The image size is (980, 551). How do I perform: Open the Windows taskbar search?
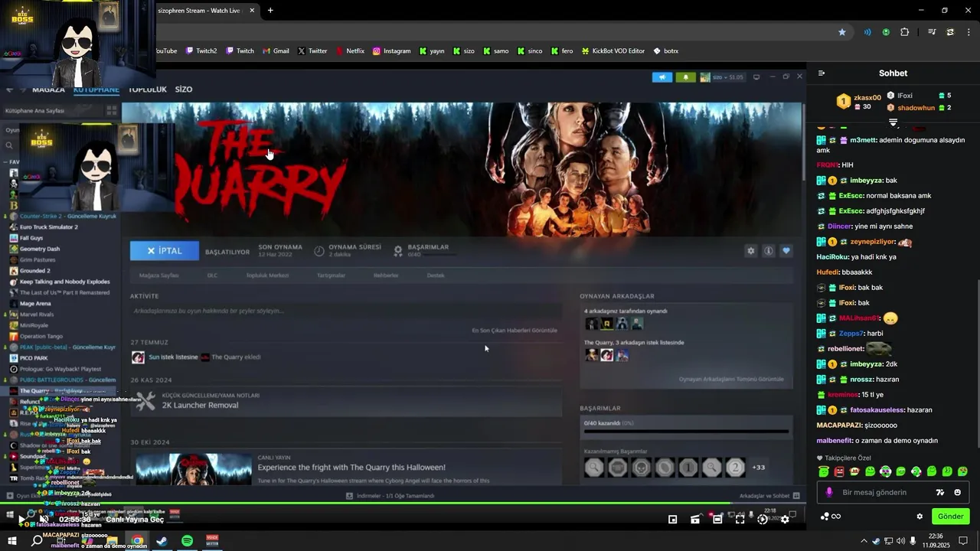(37, 540)
